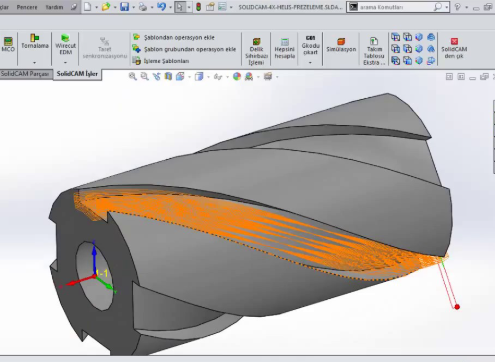Click the Open file folder icon
This screenshot has height=362, width=495.
click(x=106, y=7)
